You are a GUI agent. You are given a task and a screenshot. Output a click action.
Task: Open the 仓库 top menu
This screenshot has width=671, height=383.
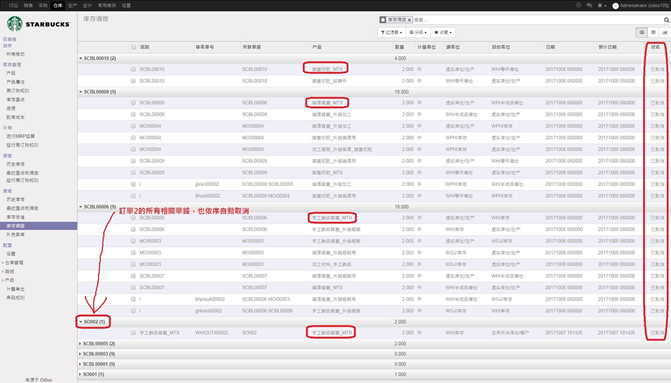(x=58, y=6)
